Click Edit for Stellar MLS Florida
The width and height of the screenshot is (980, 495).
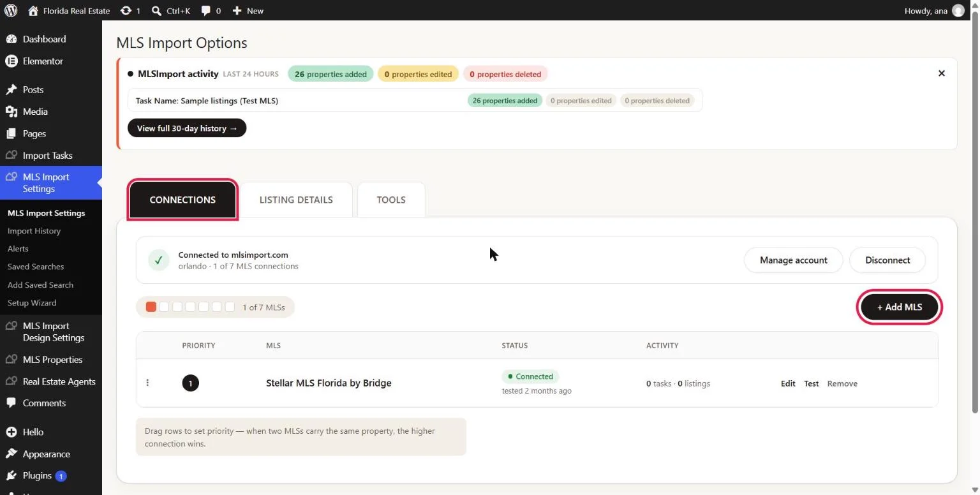click(x=788, y=383)
